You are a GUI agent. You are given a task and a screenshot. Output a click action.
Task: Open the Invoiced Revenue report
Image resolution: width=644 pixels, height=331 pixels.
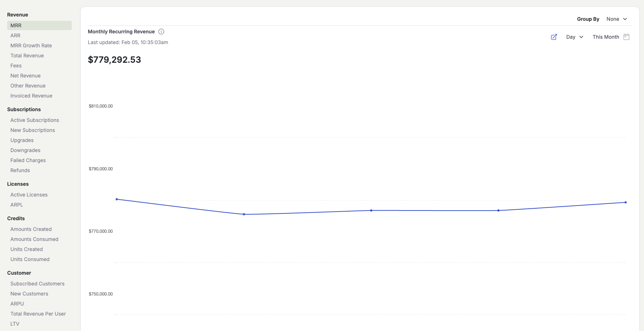click(x=31, y=96)
